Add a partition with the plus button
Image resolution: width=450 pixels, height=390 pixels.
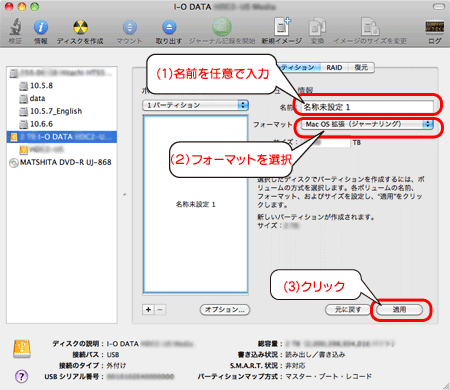[148, 310]
